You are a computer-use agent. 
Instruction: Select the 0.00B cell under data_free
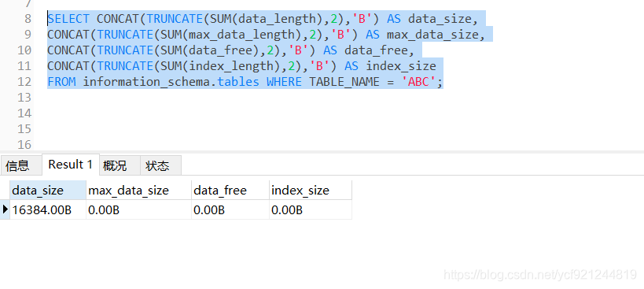click(x=230, y=210)
